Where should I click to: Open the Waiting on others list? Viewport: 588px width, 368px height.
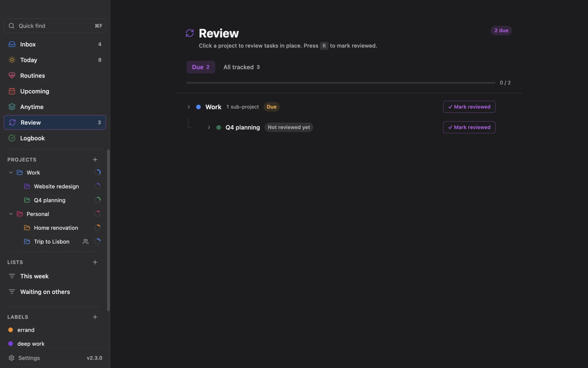55,291
